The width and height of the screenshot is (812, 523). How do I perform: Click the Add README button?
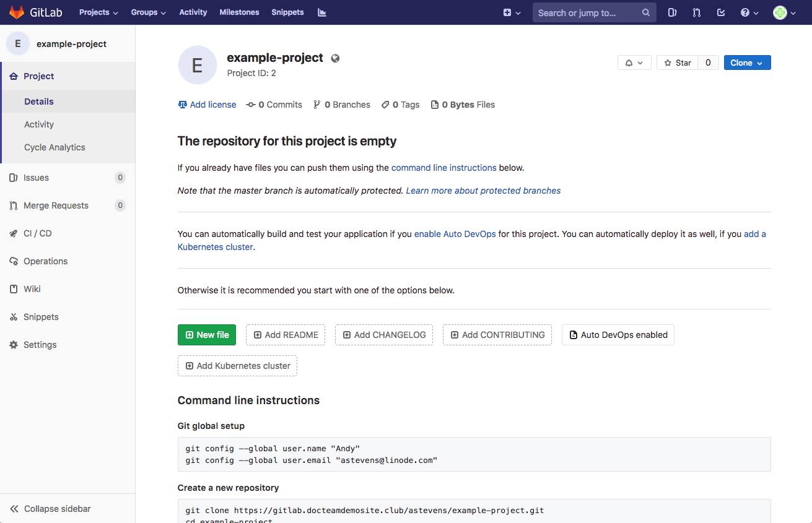[x=285, y=334]
